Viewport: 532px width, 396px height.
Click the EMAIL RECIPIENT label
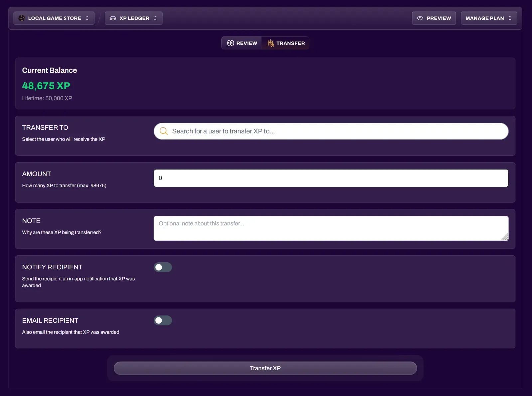tap(50, 321)
